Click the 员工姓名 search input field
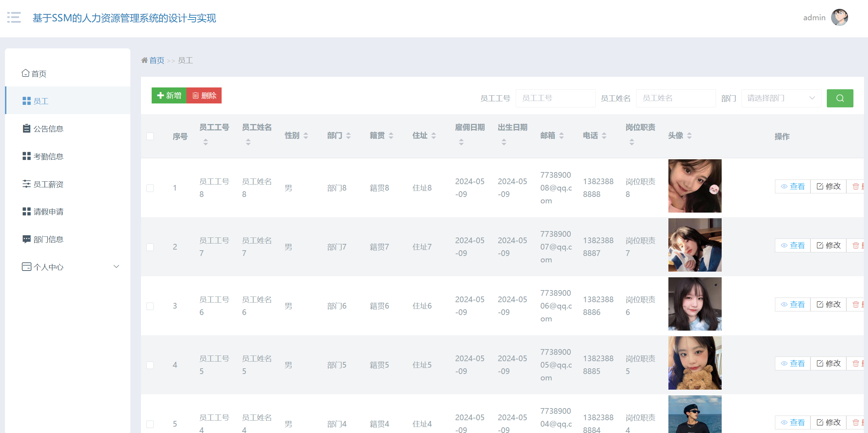The image size is (868, 433). point(676,98)
